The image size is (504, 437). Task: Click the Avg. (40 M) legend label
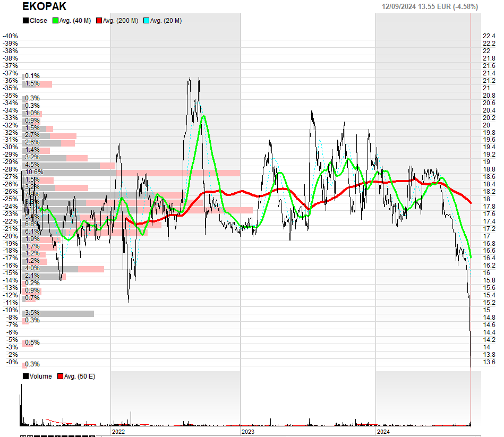click(x=75, y=21)
